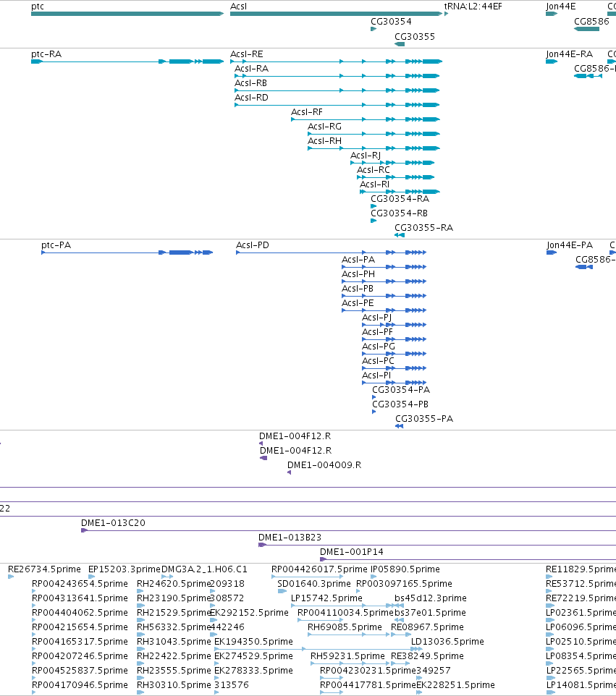
Task: Select the Acsl-RC transcript
Action: point(396,177)
